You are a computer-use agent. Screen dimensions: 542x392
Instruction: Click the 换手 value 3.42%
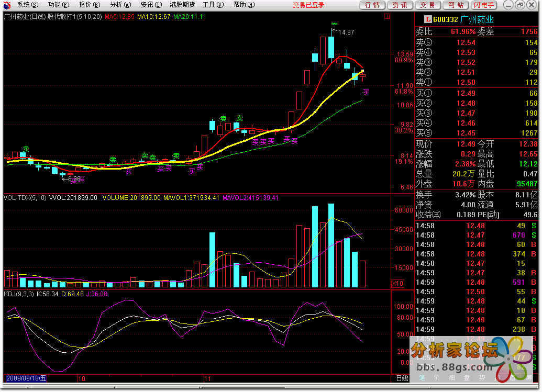(x=465, y=195)
